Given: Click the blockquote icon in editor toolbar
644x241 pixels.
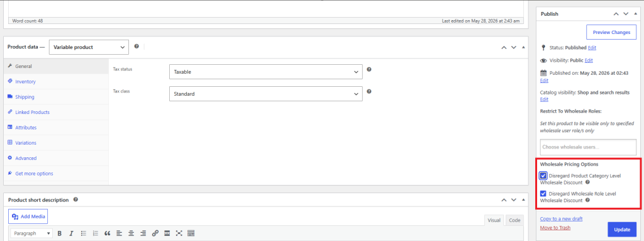Looking at the screenshot, I should pyautogui.click(x=107, y=233).
